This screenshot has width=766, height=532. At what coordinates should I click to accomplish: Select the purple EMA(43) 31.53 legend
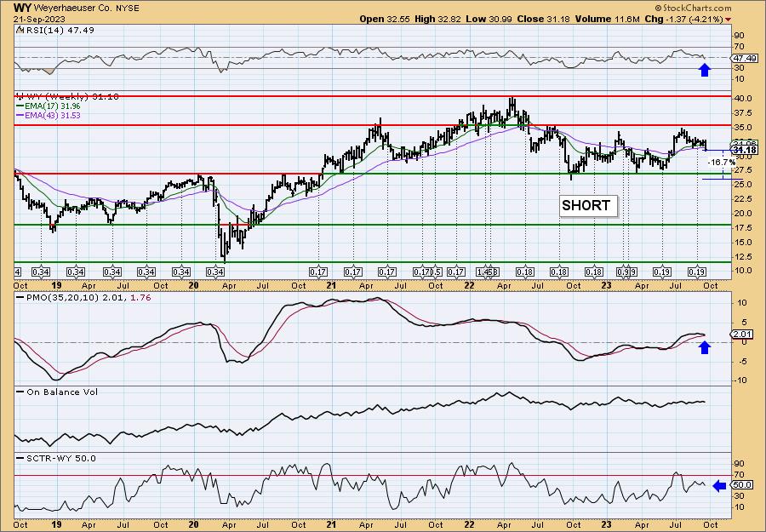(x=49, y=115)
